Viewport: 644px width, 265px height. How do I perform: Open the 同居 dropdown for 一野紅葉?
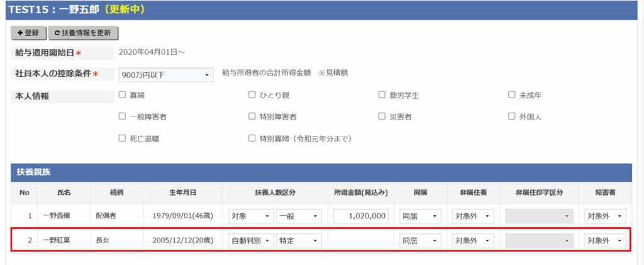coord(421,240)
